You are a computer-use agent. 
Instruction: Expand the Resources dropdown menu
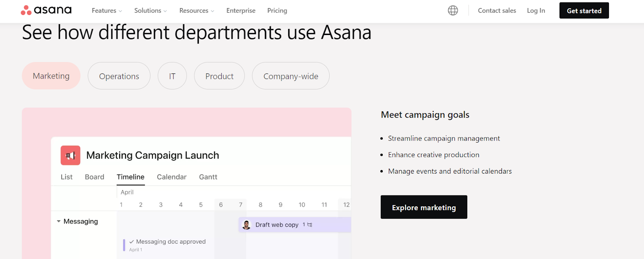[196, 10]
